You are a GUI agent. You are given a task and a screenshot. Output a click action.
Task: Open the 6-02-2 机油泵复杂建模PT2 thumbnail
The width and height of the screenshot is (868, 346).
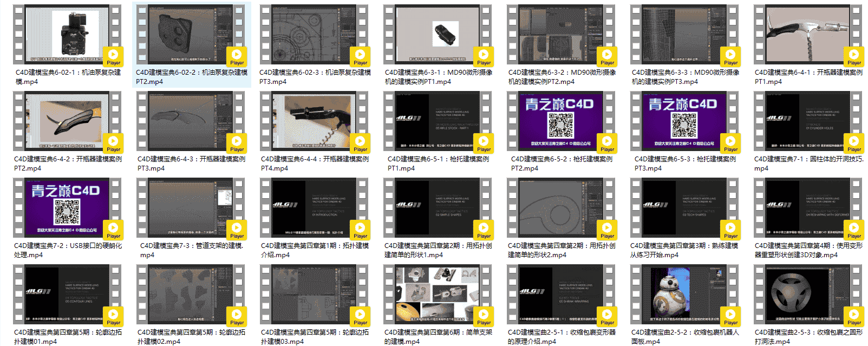coord(192,35)
